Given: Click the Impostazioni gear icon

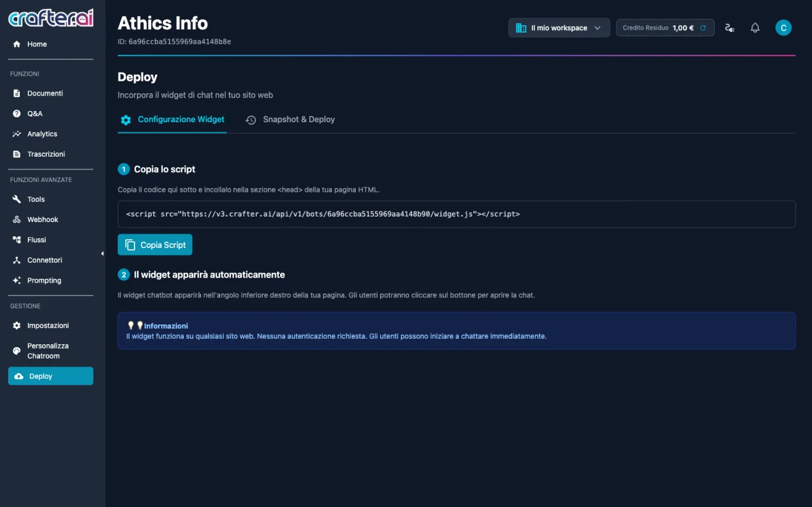Looking at the screenshot, I should (17, 326).
